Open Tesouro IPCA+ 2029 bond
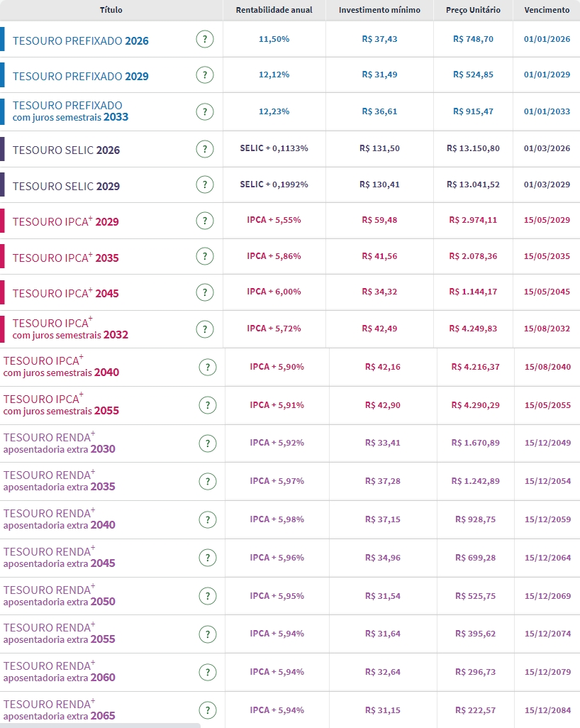 click(66, 222)
